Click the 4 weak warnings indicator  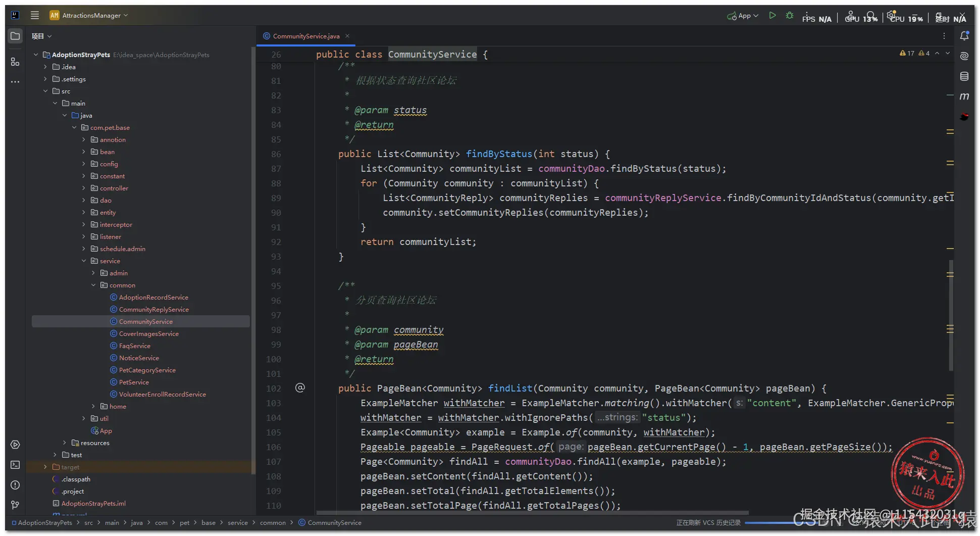coord(924,53)
